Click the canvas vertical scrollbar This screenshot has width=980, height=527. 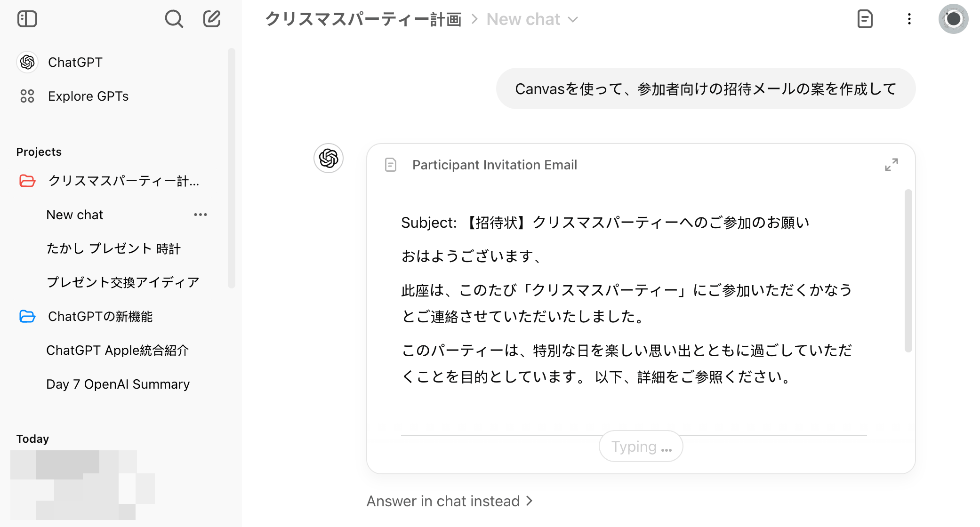tap(908, 271)
